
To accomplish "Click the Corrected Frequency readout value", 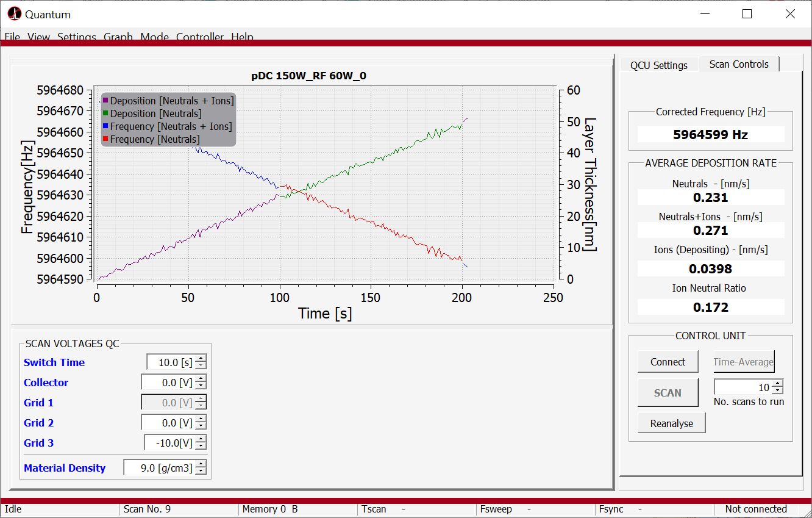I will point(710,135).
